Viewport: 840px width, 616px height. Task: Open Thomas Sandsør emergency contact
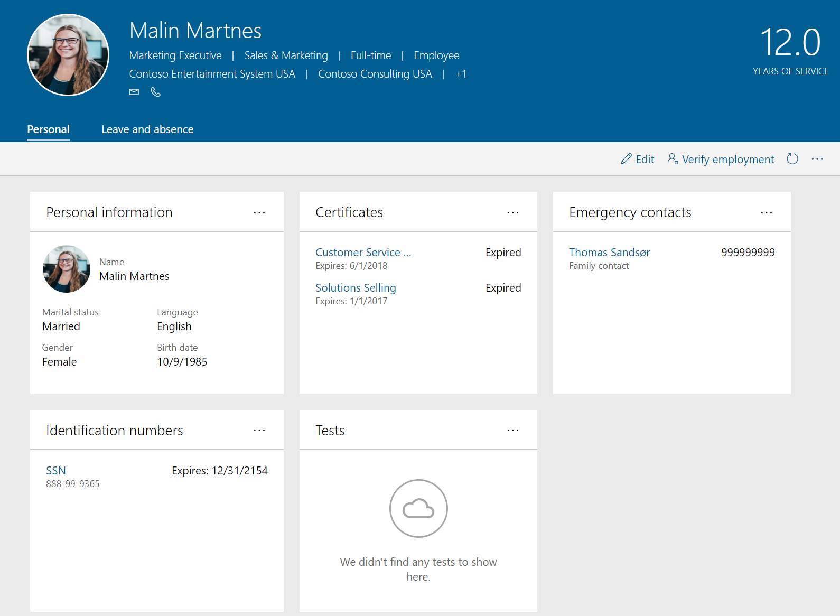609,253
